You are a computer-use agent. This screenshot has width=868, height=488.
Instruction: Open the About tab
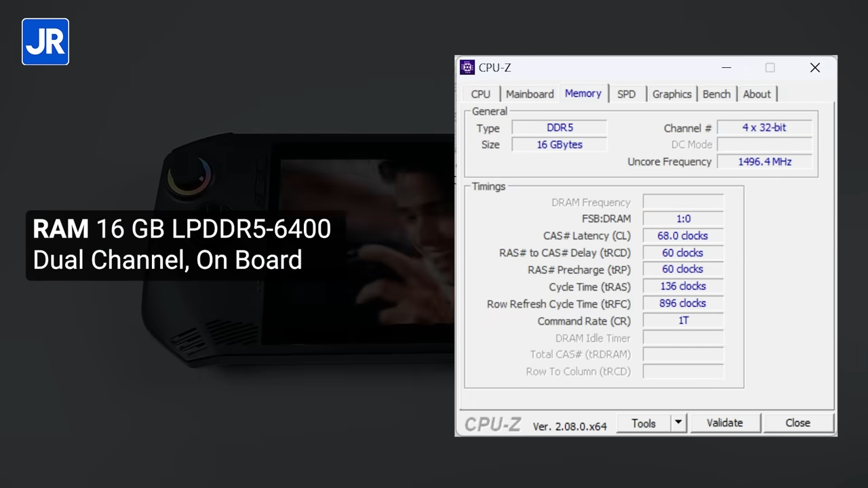pyautogui.click(x=756, y=94)
